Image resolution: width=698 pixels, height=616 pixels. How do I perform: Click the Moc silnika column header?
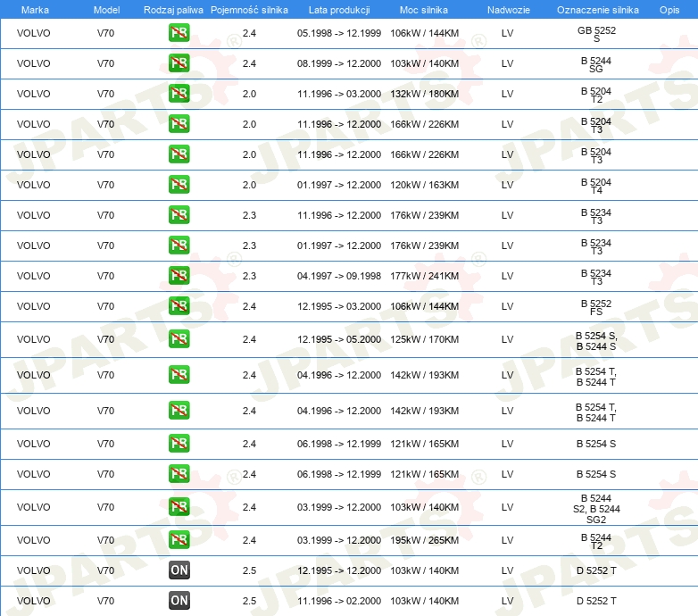click(424, 9)
